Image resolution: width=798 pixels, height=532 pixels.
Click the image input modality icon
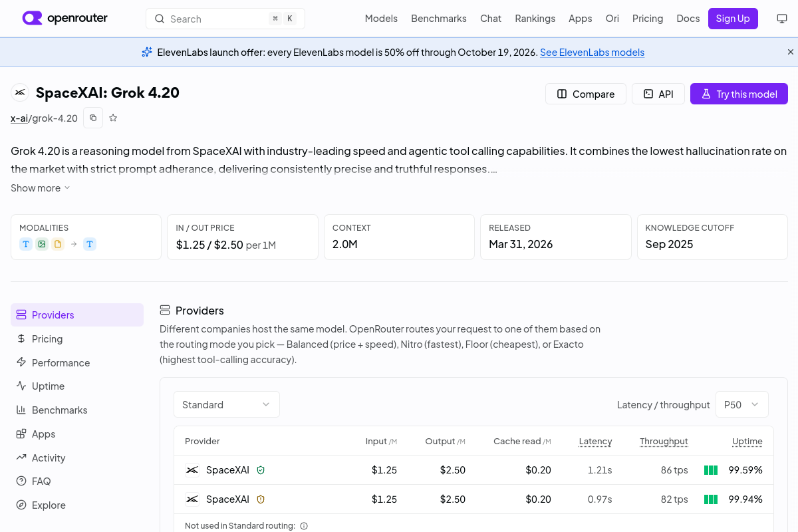point(42,244)
